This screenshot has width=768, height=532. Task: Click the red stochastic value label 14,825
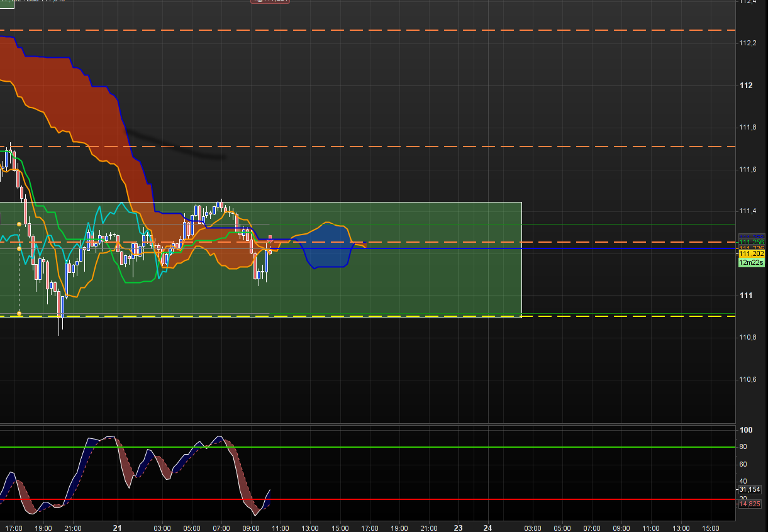click(x=750, y=504)
